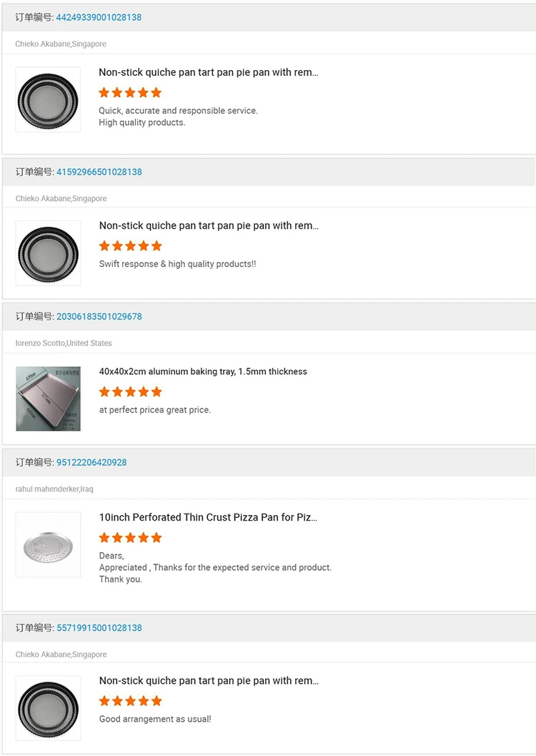
Task: Open order 44249339001028138
Action: (99, 17)
